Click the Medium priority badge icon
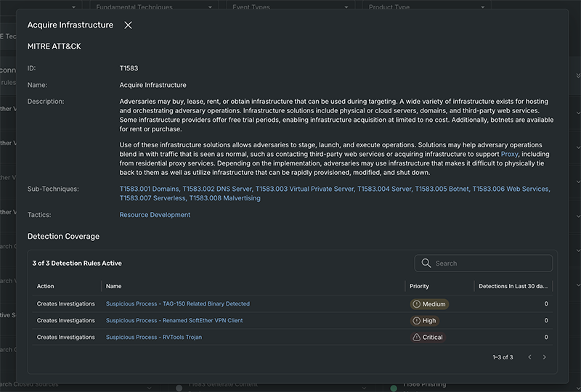581x392 pixels. (x=416, y=304)
